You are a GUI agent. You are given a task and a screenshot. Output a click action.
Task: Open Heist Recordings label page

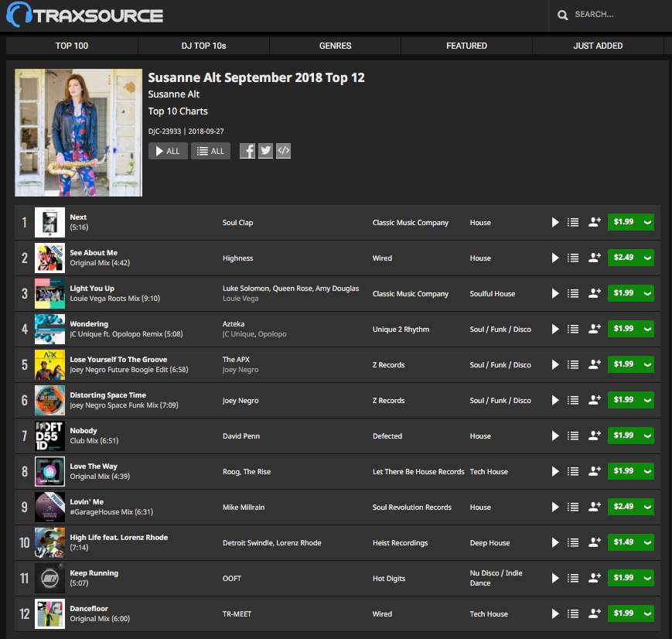point(401,543)
